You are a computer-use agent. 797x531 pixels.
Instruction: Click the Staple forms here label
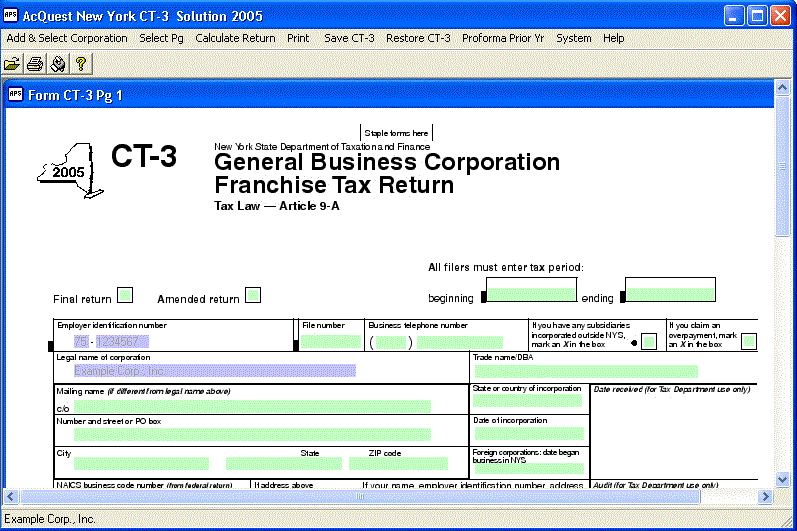point(396,133)
